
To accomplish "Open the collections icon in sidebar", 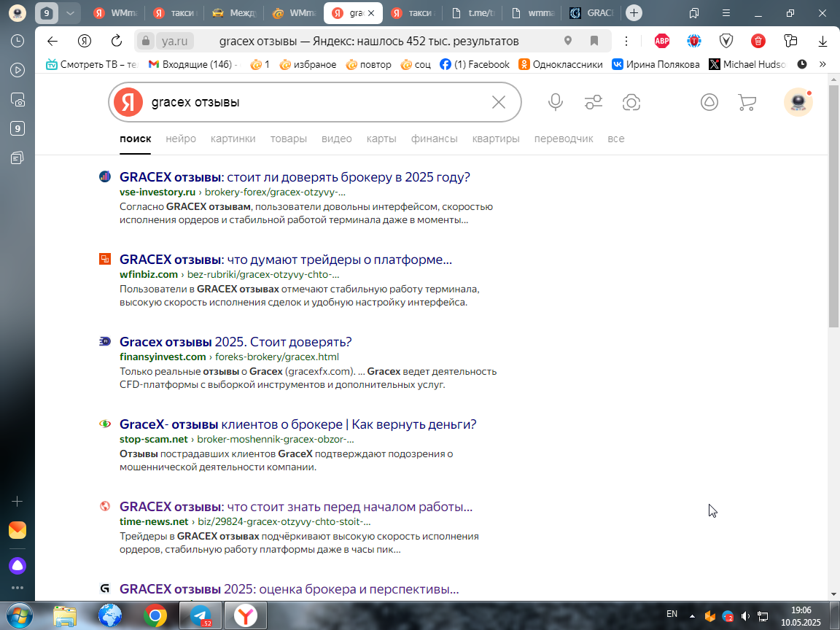I will [x=17, y=157].
